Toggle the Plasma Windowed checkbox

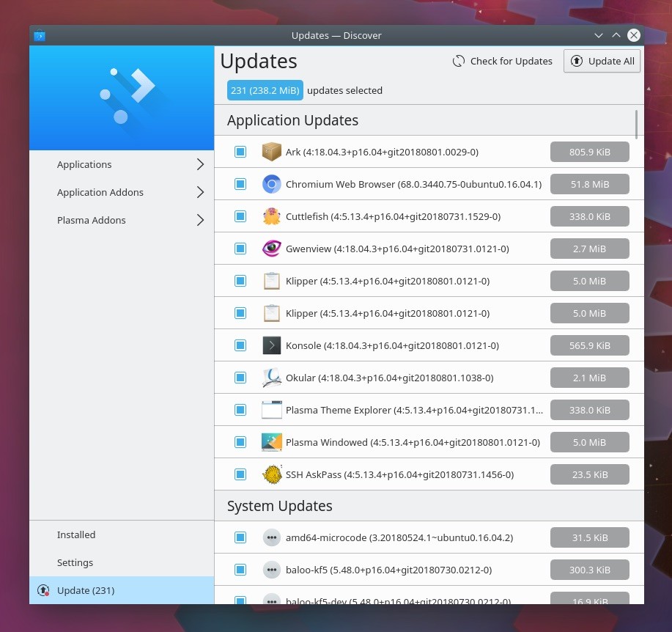click(240, 442)
